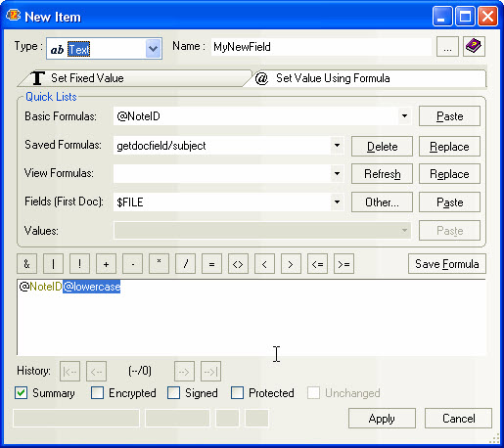
Task: Click the Apply button
Action: point(382,419)
